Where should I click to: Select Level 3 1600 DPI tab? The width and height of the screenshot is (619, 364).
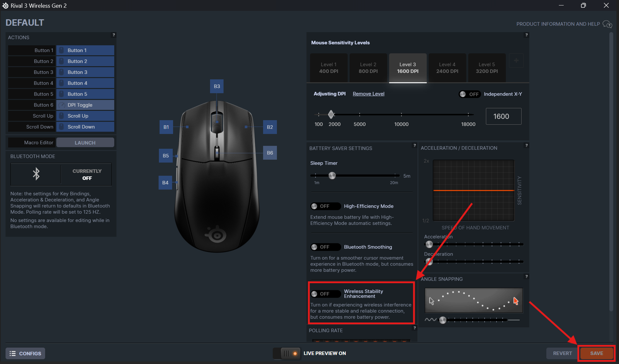point(408,68)
